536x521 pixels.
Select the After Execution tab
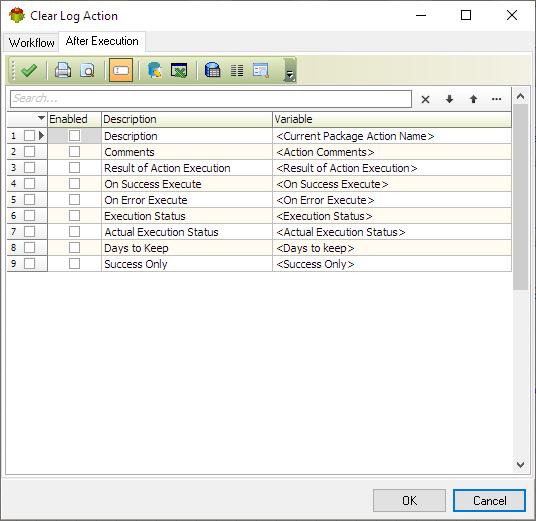102,41
